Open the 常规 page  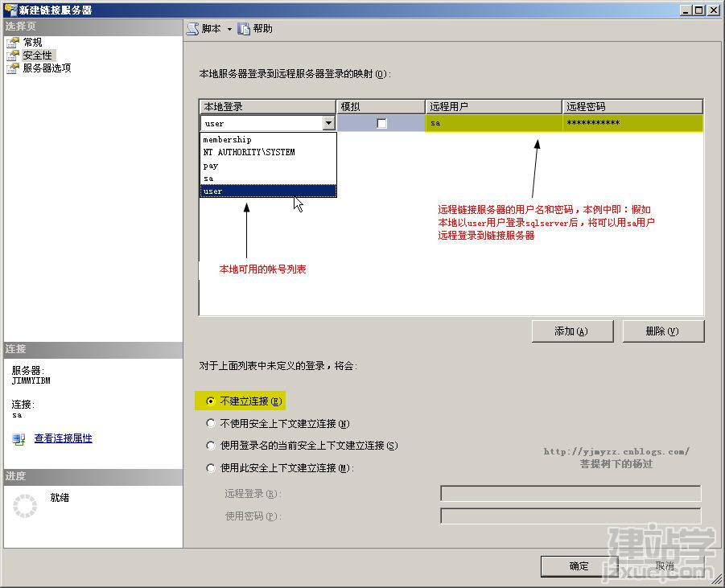pos(32,43)
